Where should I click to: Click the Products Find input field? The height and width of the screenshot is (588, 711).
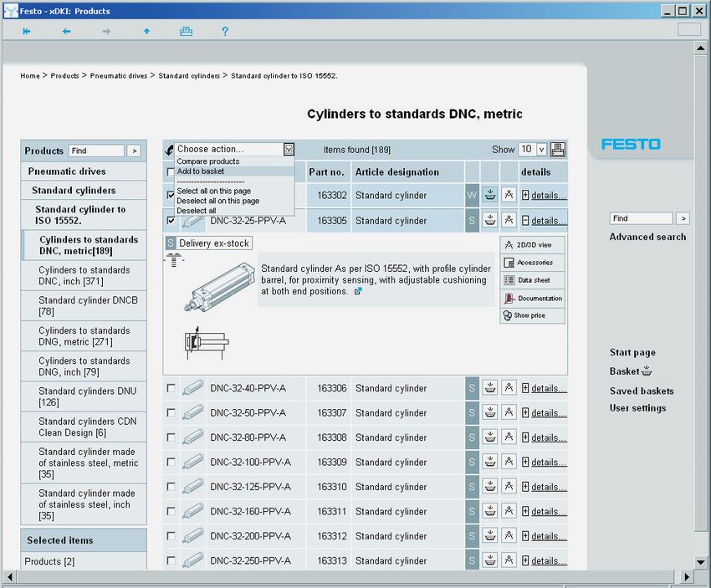96,151
